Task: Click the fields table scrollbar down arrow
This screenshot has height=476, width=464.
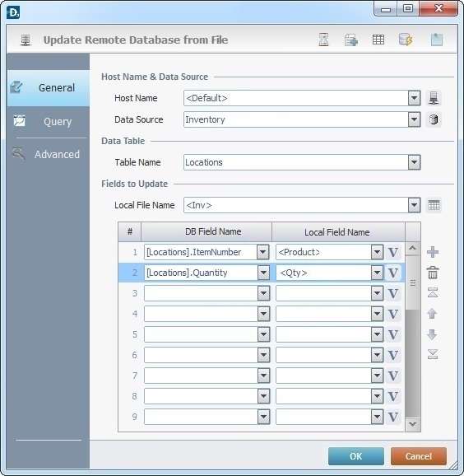Action: click(412, 424)
